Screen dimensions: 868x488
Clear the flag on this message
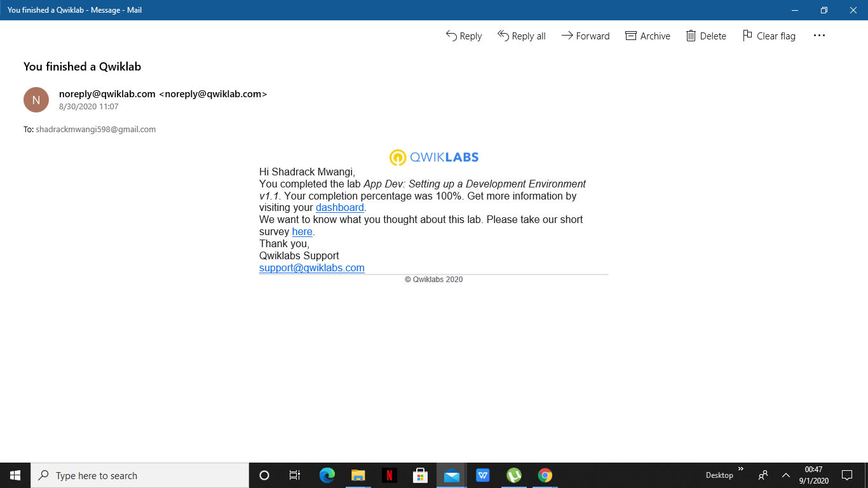click(x=769, y=36)
